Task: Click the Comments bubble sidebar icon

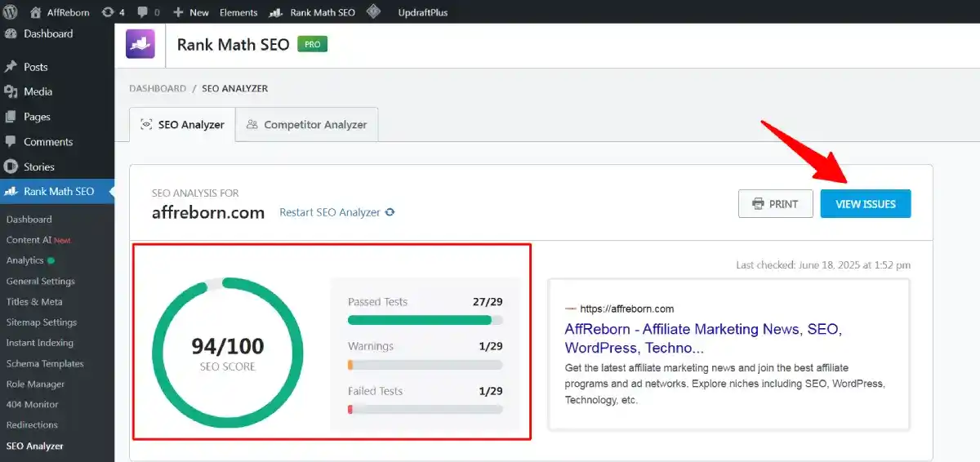Action: 11,141
